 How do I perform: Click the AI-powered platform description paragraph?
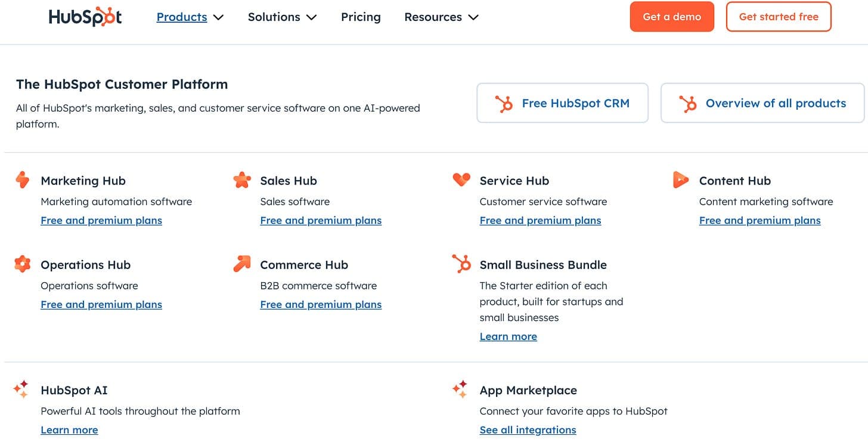(x=218, y=116)
